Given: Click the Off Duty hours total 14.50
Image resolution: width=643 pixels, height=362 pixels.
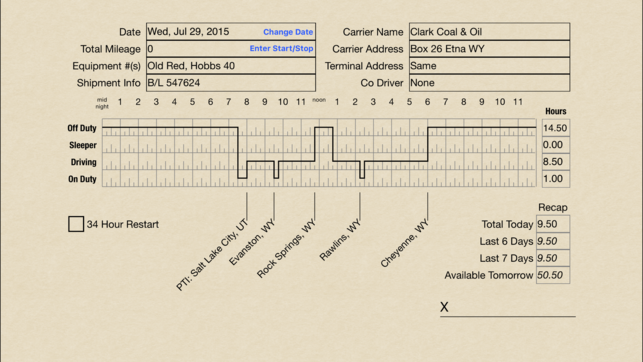Looking at the screenshot, I should [x=556, y=128].
